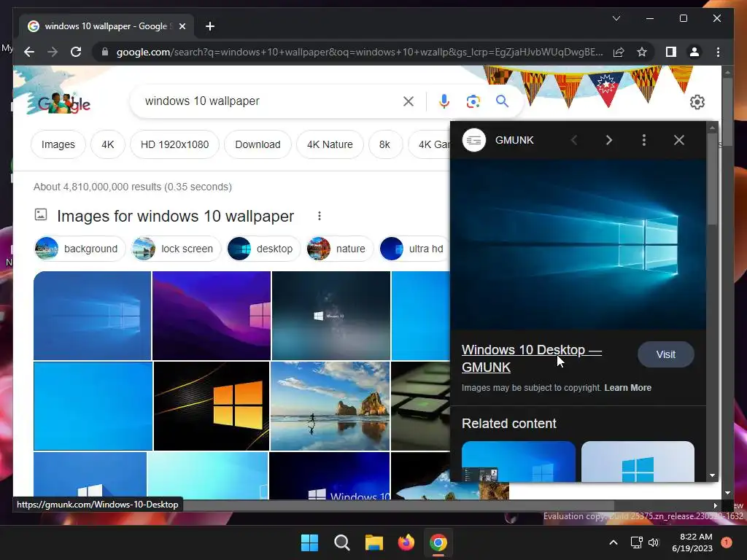Open preview panel three-dot options
The height and width of the screenshot is (560, 747).
click(643, 140)
